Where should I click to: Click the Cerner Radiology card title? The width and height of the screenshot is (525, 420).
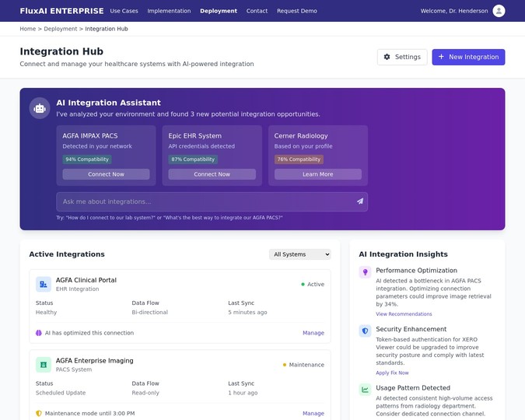coord(301,135)
